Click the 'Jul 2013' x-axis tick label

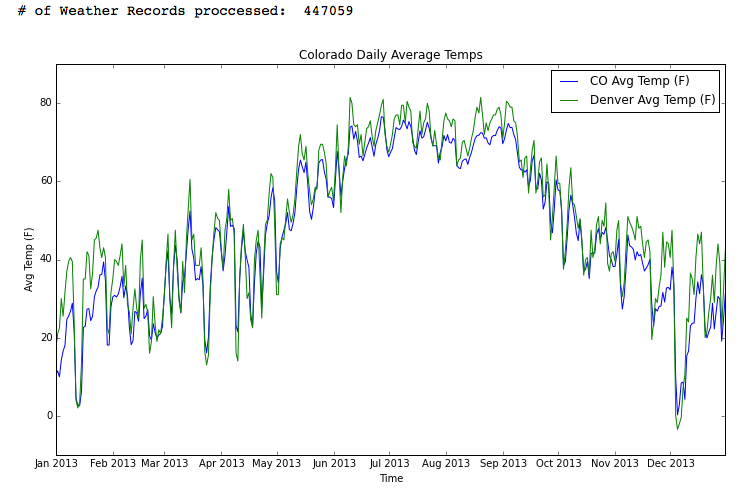389,463
